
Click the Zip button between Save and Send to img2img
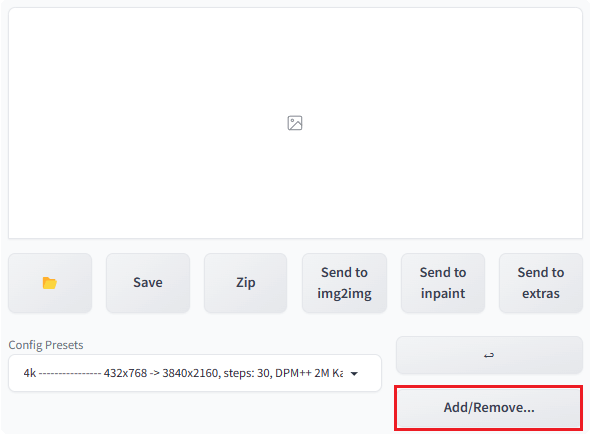coord(245,283)
